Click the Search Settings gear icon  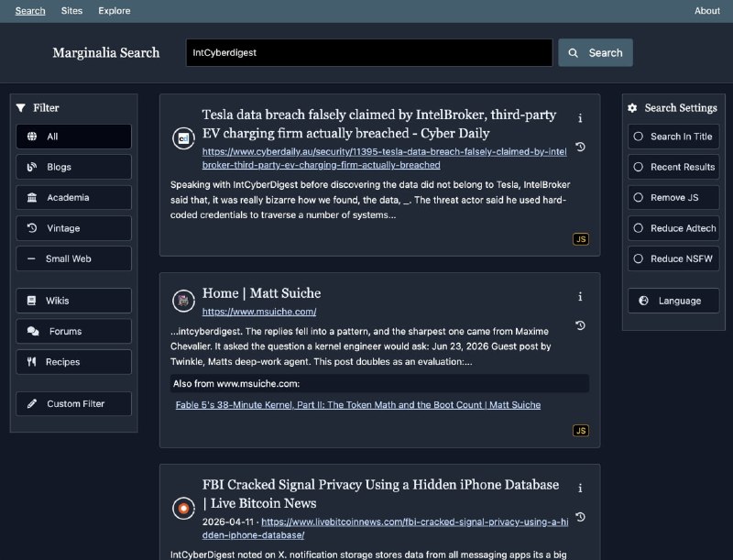632,108
